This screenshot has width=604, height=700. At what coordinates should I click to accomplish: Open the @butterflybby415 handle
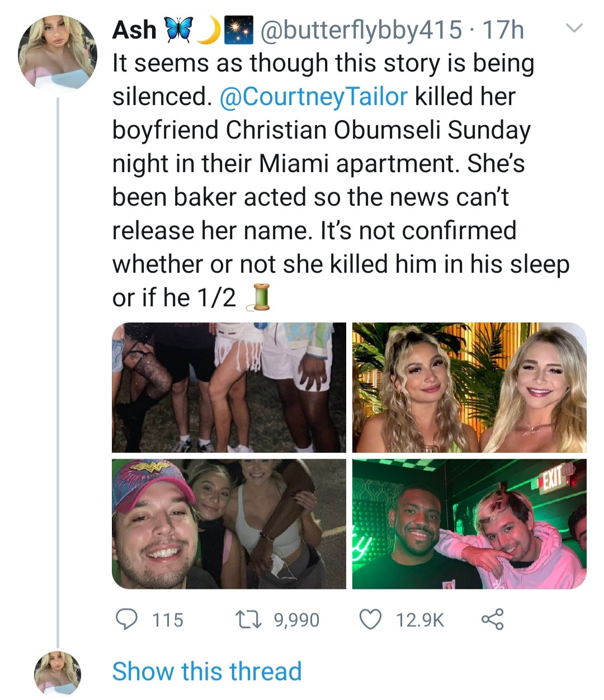360,30
